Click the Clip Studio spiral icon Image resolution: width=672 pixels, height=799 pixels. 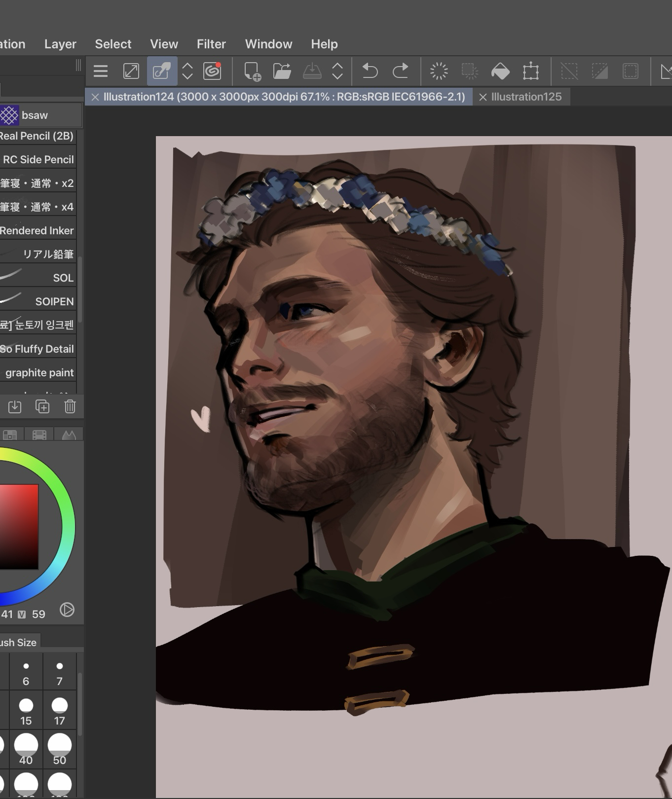pyautogui.click(x=212, y=72)
